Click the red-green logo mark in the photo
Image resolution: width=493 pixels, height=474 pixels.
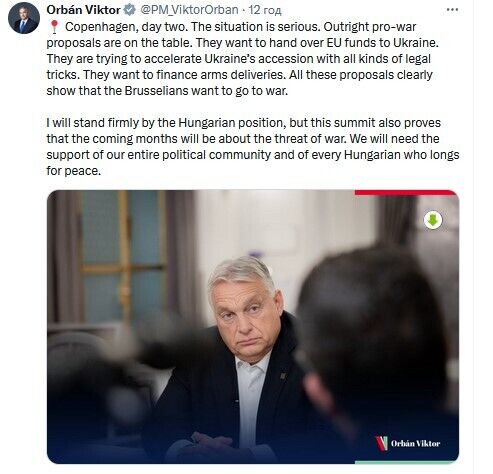click(x=381, y=443)
